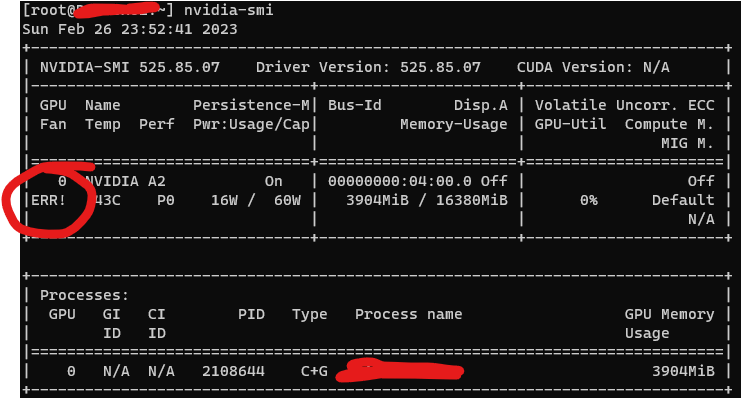The image size is (741, 398).
Task: Click the 'Pwr:Usage/Cap' header
Action: (251, 124)
